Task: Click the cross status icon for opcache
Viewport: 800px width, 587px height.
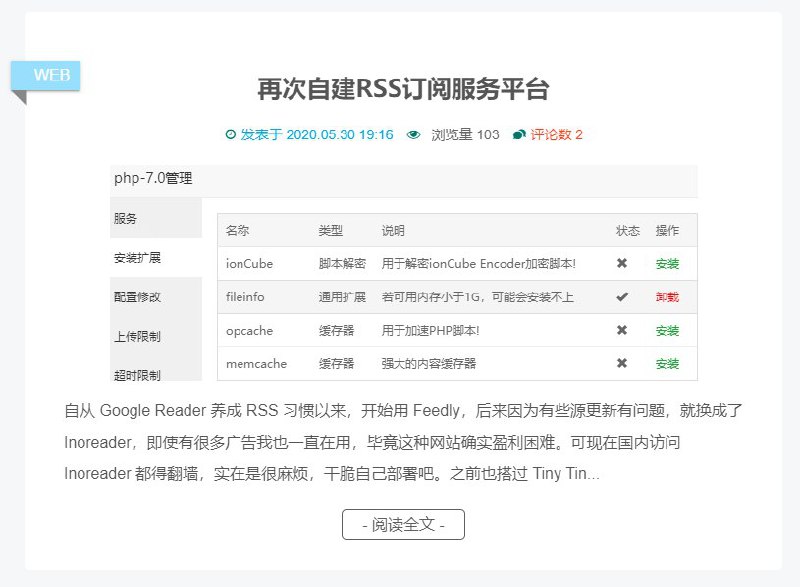Action: [x=621, y=330]
